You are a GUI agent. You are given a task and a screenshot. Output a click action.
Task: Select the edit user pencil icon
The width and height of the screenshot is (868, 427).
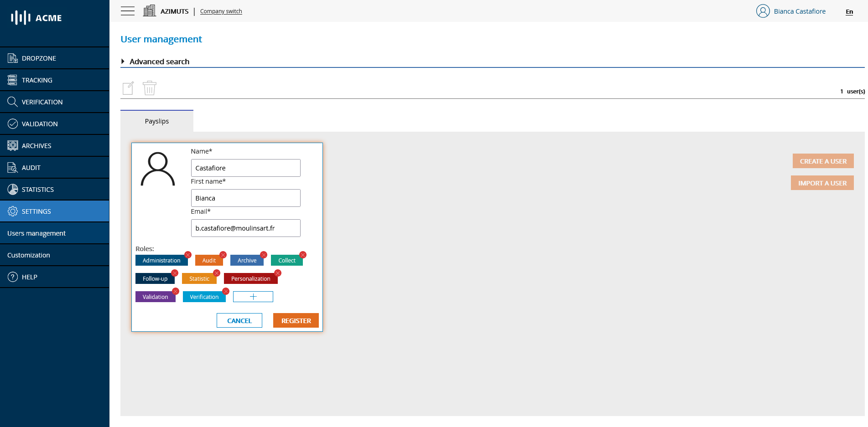click(128, 87)
